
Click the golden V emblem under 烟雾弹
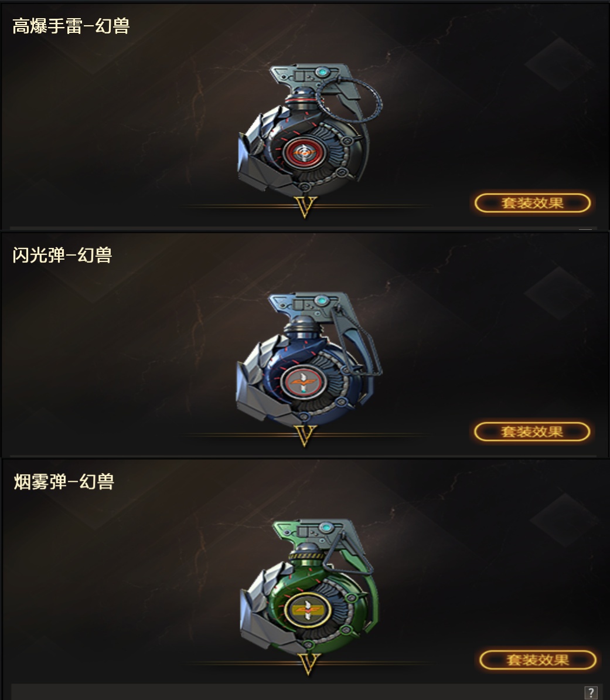308,664
